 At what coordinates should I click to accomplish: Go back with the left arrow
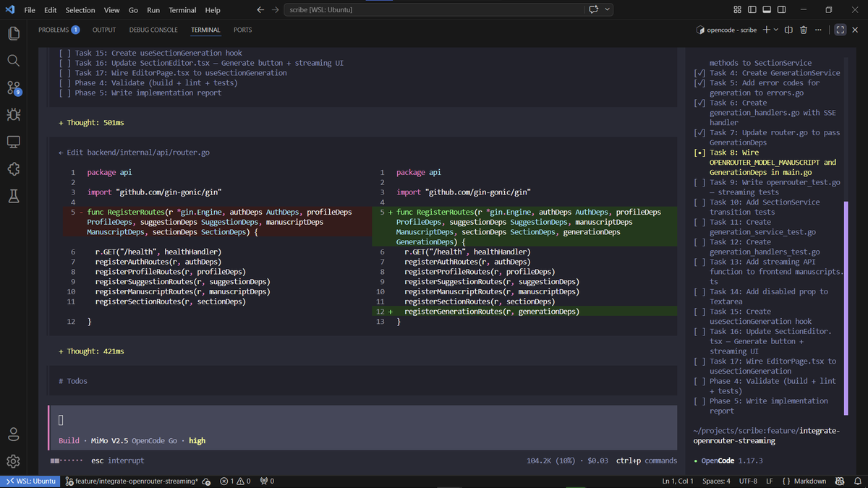pos(260,10)
